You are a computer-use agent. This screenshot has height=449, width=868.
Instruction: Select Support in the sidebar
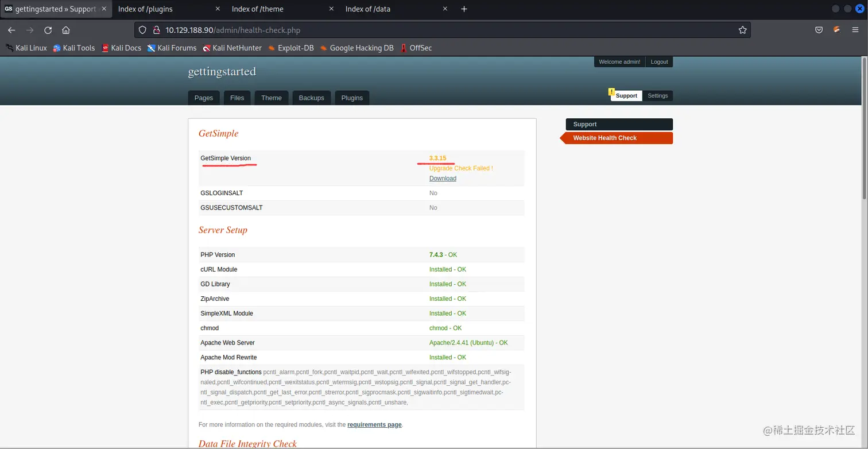pyautogui.click(x=619, y=124)
